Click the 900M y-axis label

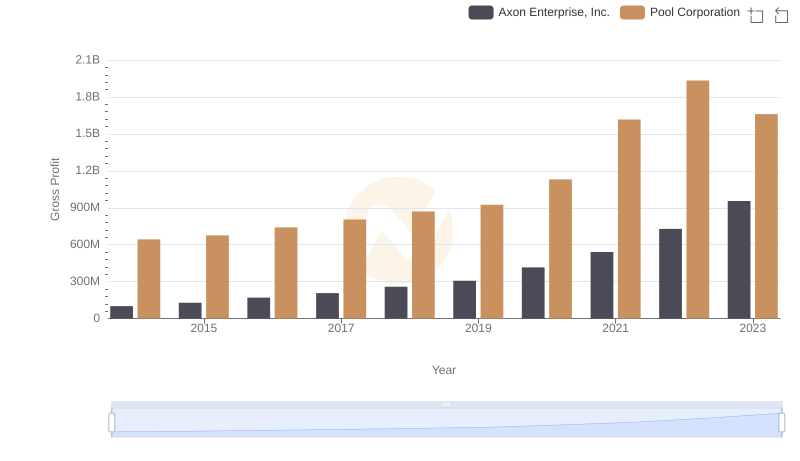85,208
